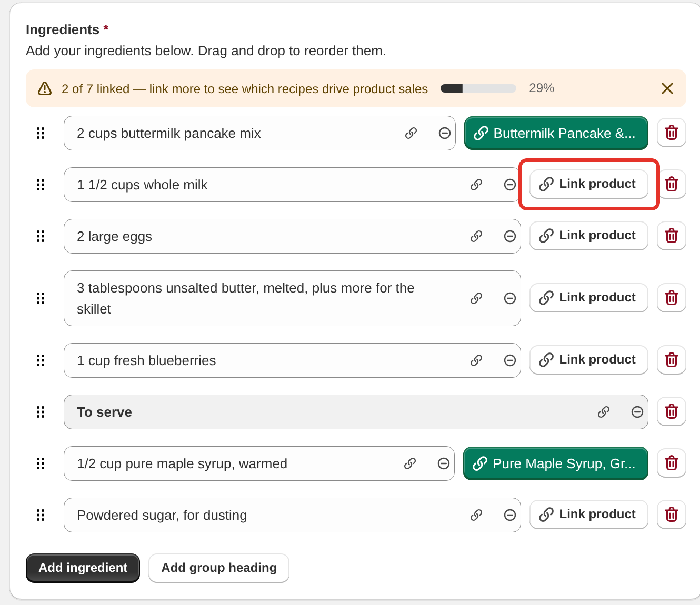Viewport: 700px width, 605px height.
Task: Click drag handle for large eggs row
Action: pyautogui.click(x=41, y=236)
